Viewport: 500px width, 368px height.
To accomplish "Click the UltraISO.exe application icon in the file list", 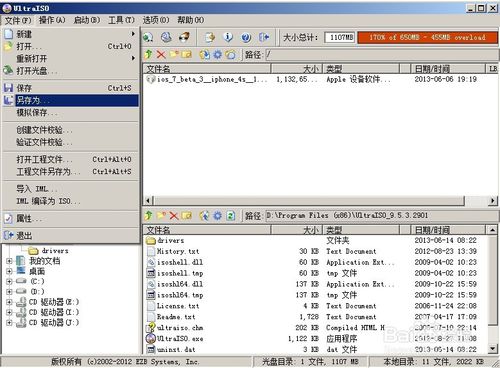I will click(151, 339).
